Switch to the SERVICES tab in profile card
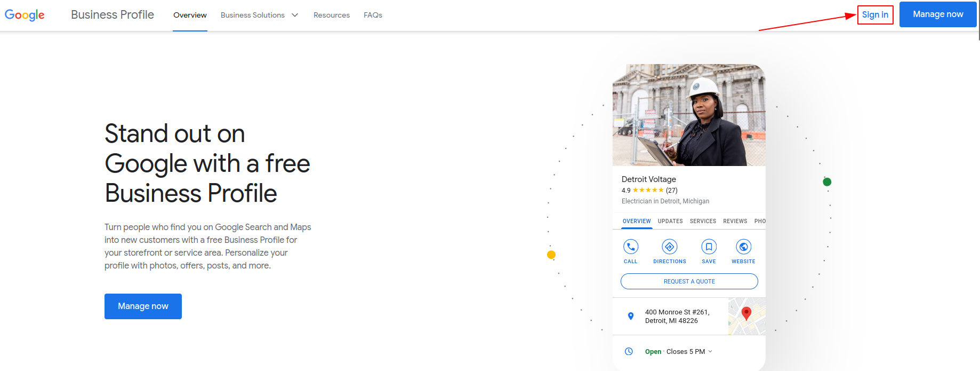980x371 pixels. [703, 221]
